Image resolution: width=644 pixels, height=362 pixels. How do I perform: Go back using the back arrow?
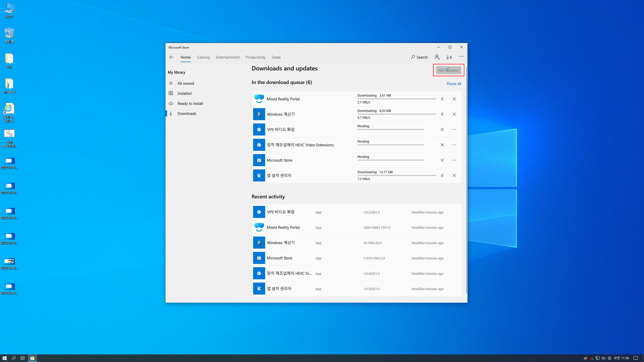tap(171, 57)
